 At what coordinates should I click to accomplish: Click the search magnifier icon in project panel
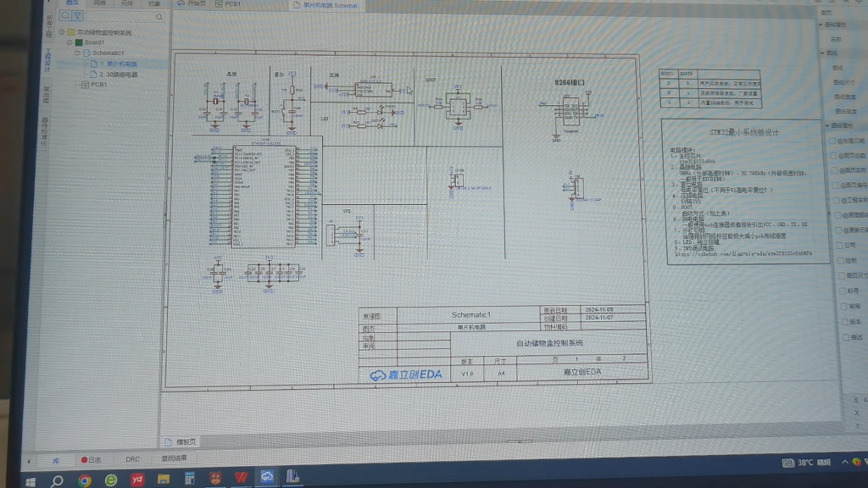65,15
